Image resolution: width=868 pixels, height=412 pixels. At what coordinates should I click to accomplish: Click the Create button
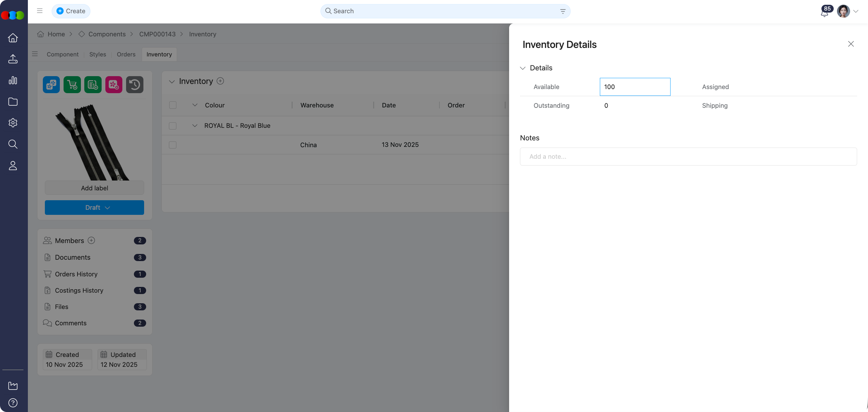tap(71, 11)
